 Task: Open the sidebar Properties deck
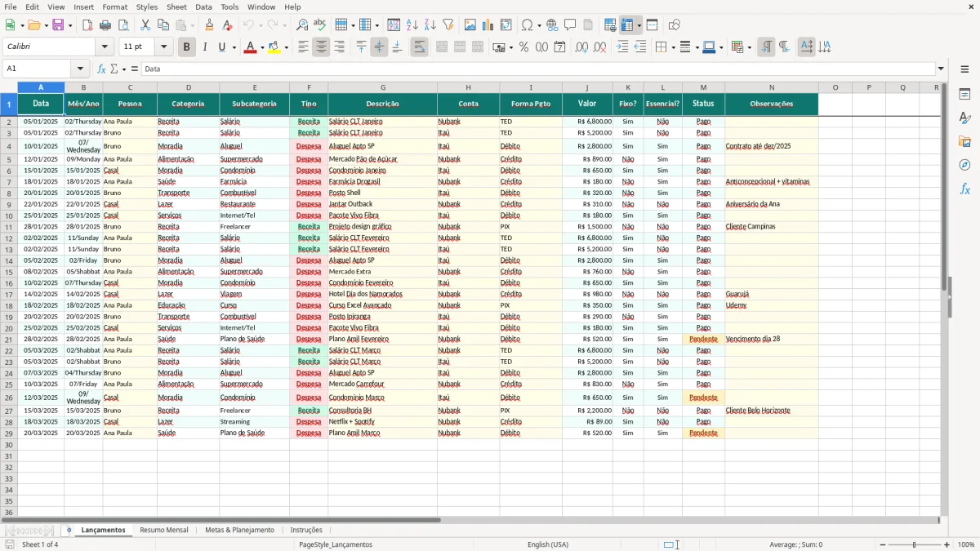coord(964,95)
